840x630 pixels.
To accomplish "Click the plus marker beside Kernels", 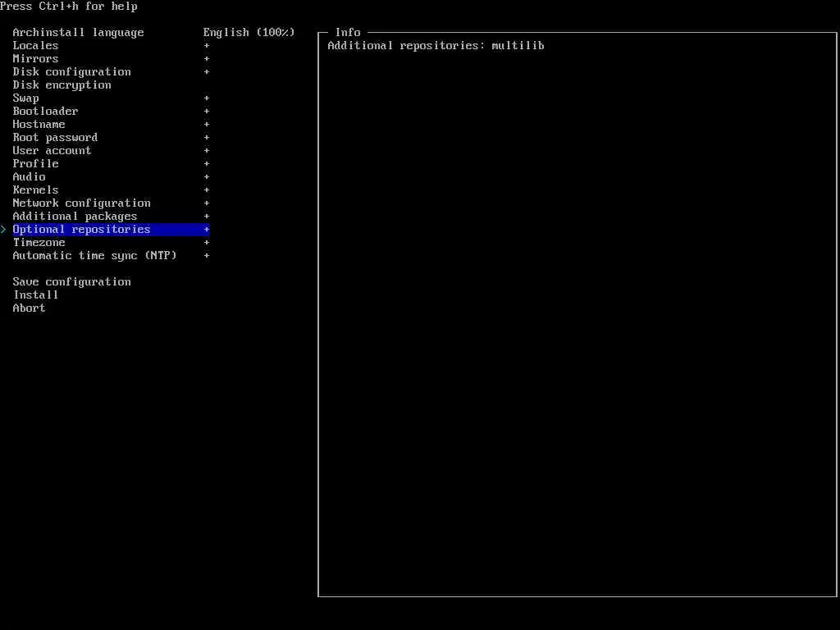I will tap(206, 189).
